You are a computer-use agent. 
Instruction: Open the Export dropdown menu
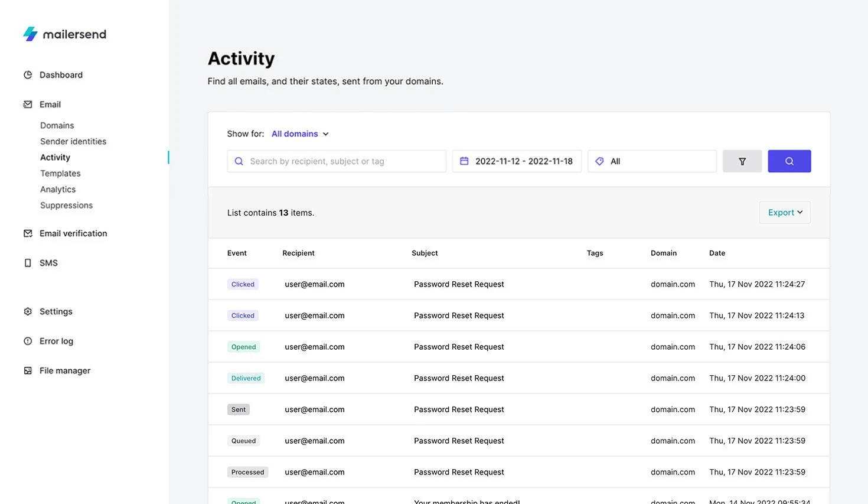click(784, 213)
